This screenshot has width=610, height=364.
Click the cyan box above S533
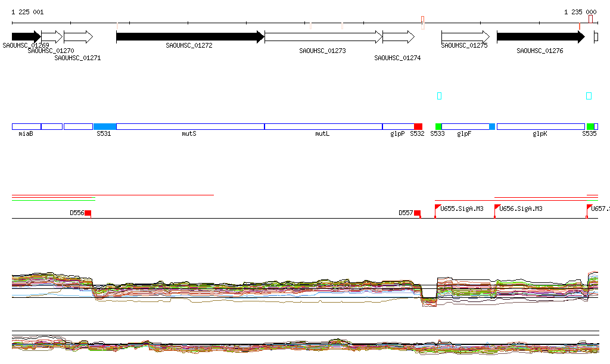click(x=440, y=96)
